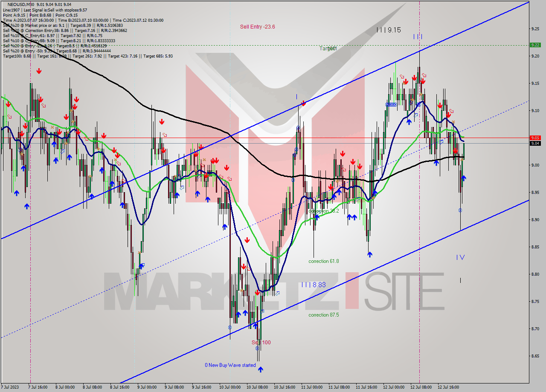
Task: Click the '0 New Buy Wave started' annotation
Action: tap(230, 365)
